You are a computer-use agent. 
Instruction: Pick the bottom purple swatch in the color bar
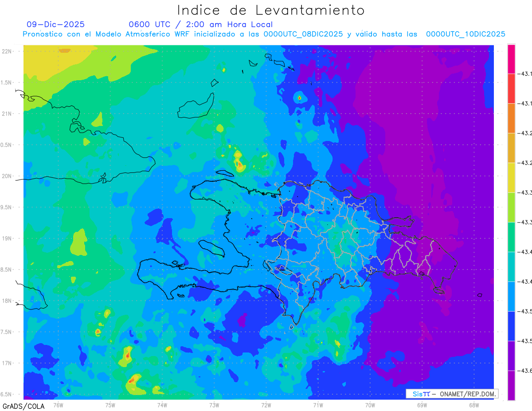(x=511, y=386)
